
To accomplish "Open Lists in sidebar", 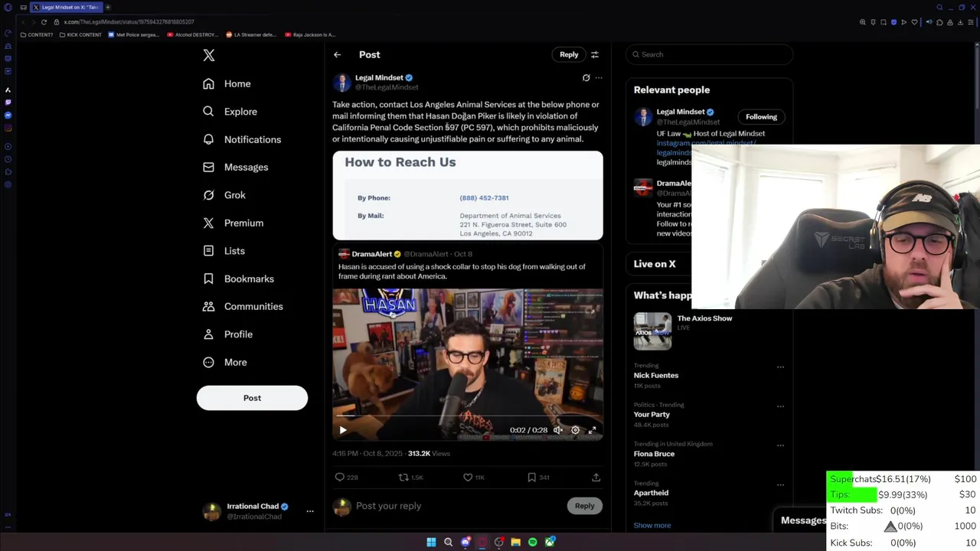I will point(224,251).
